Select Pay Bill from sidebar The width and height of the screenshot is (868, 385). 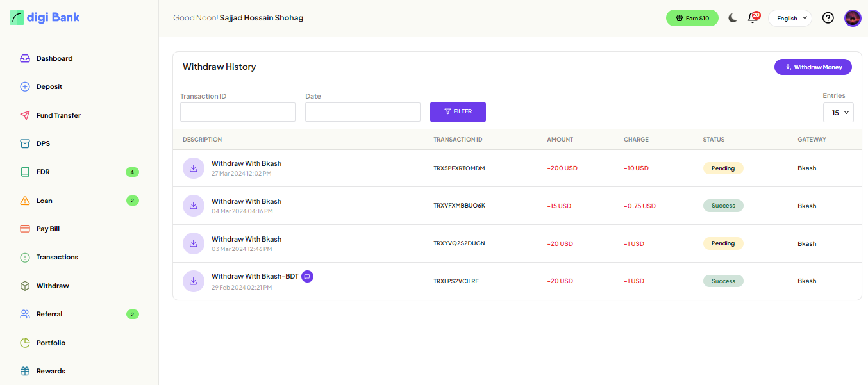pos(48,229)
